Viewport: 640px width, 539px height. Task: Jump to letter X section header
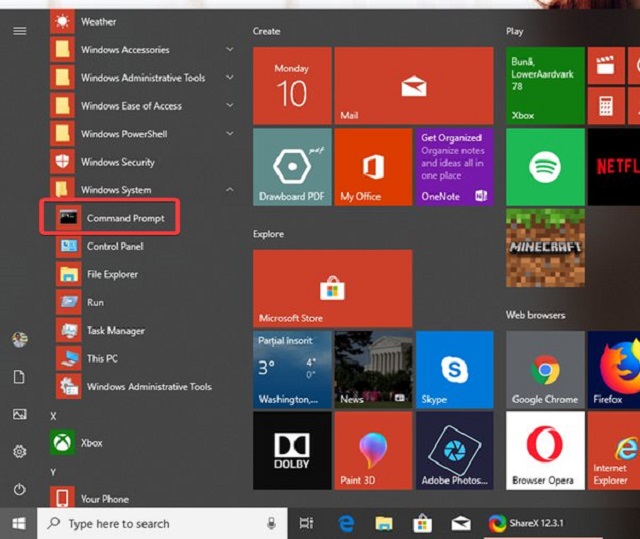(x=53, y=416)
